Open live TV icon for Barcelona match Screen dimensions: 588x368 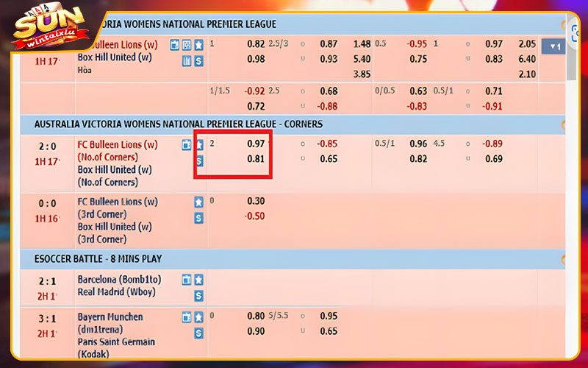pos(186,280)
